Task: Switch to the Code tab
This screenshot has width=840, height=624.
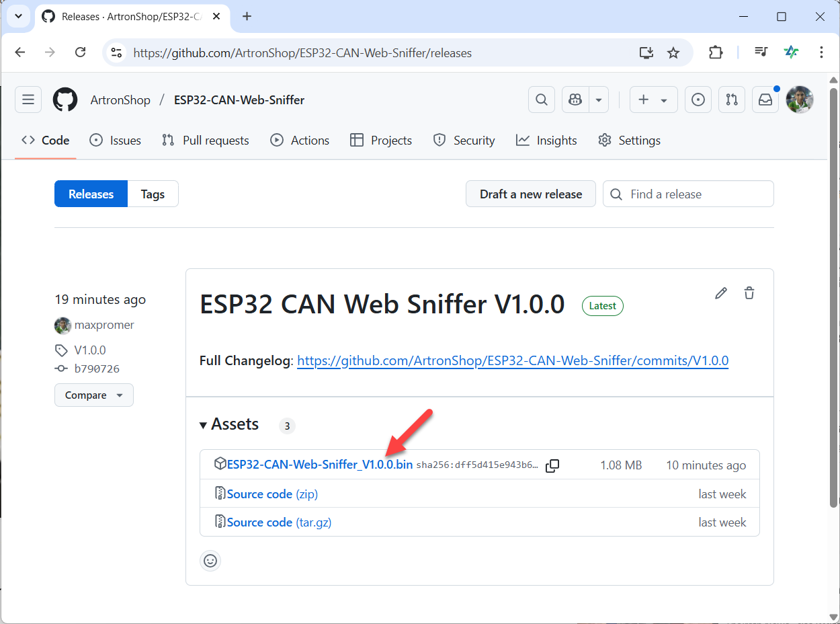Action: [46, 141]
